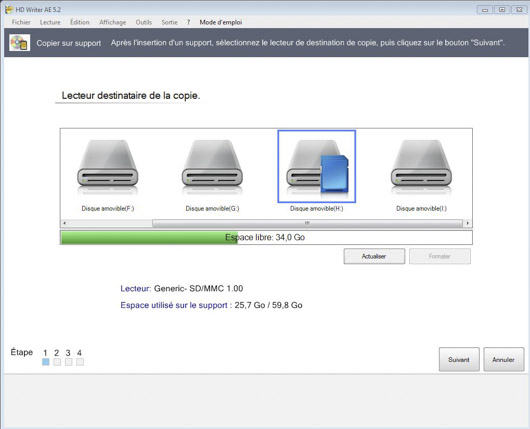Image resolution: width=530 pixels, height=429 pixels.
Task: Click the 'Disque amovible(H:)' label
Action: coord(317,209)
